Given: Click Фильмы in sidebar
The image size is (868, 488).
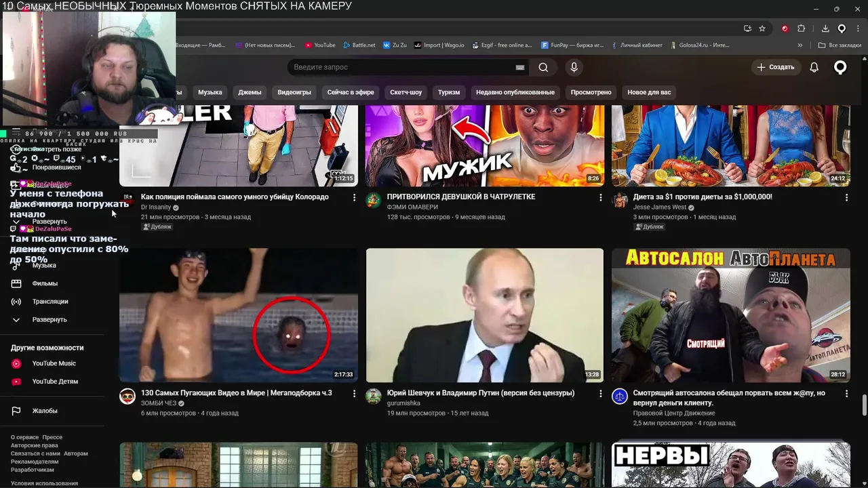Looking at the screenshot, I should click(x=45, y=283).
